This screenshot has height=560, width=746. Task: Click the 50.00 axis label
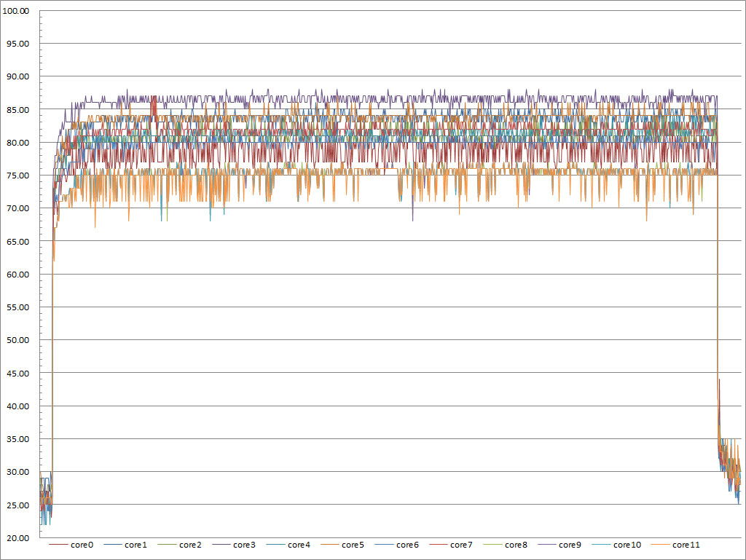pos(17,340)
